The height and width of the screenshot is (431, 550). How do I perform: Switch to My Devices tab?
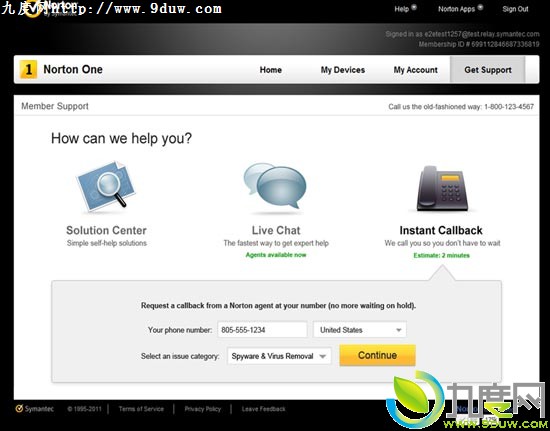(343, 70)
